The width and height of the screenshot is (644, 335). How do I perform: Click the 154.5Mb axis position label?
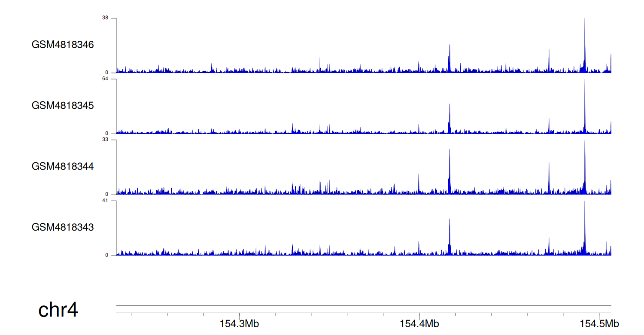599,324
